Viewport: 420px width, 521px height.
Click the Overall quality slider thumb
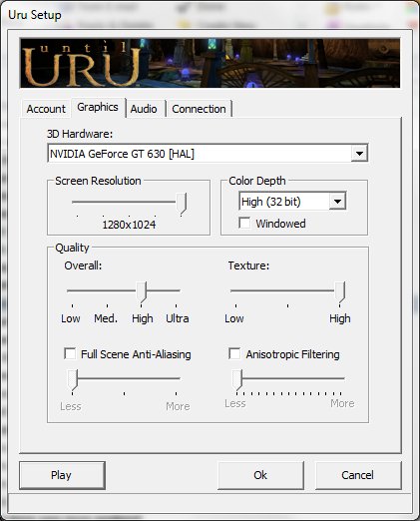point(142,291)
